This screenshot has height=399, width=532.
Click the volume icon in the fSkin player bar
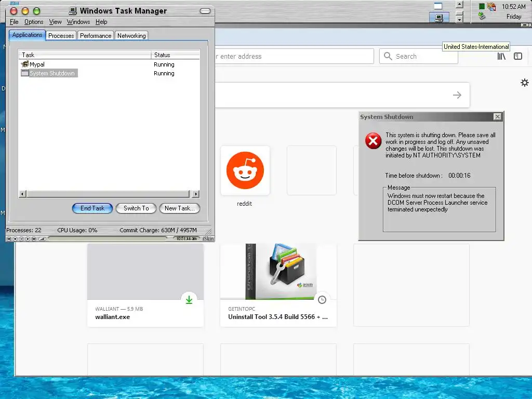point(42,239)
